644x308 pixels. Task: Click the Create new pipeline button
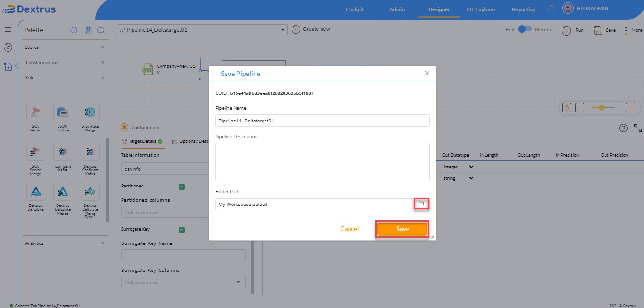[311, 29]
